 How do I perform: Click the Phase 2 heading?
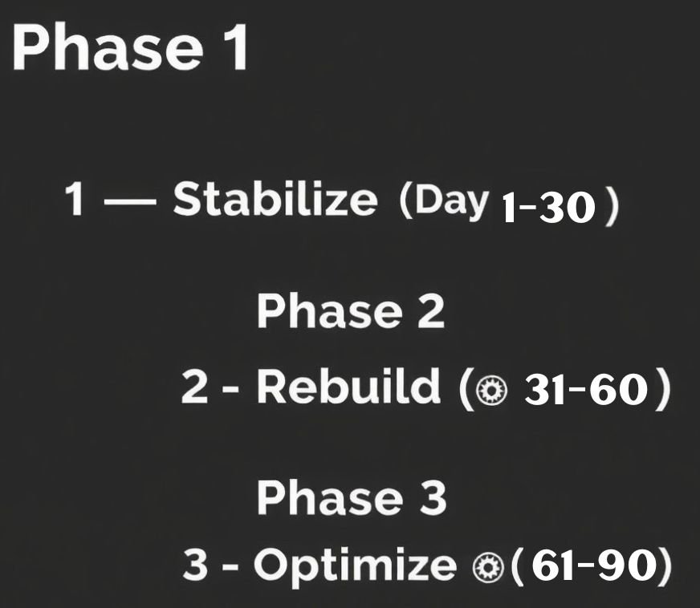click(351, 311)
